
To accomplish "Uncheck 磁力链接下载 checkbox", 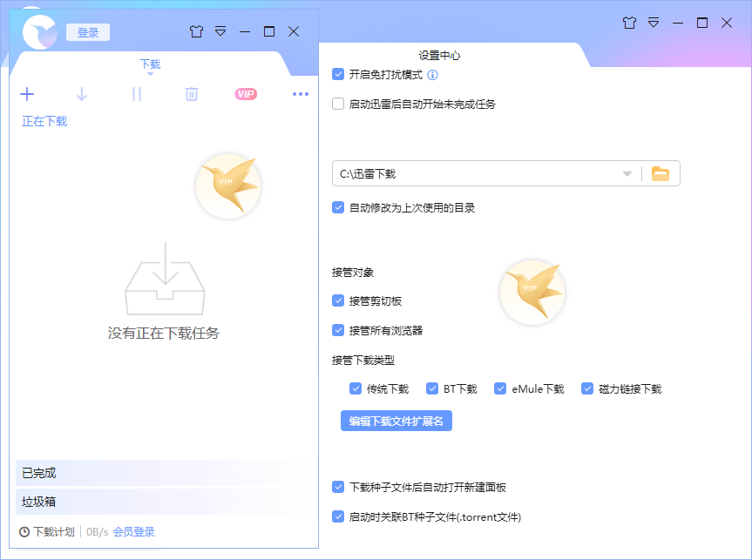I will pyautogui.click(x=587, y=388).
